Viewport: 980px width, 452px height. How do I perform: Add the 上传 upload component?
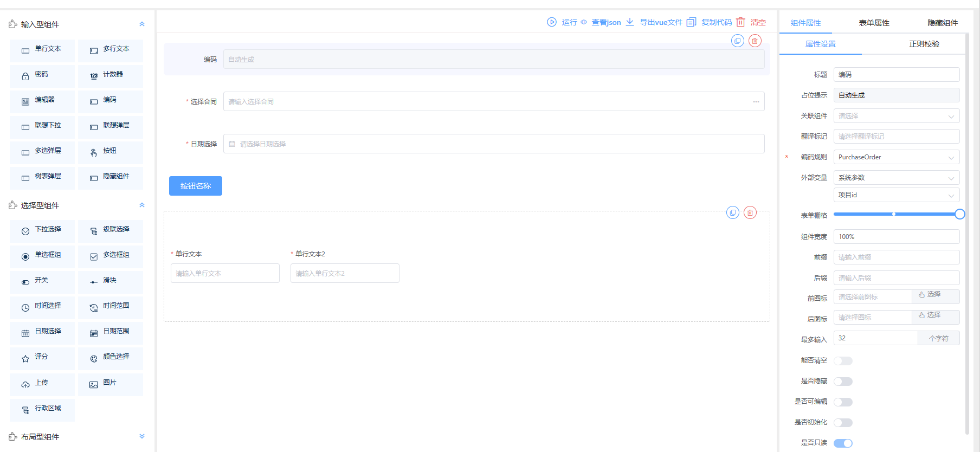click(x=42, y=384)
